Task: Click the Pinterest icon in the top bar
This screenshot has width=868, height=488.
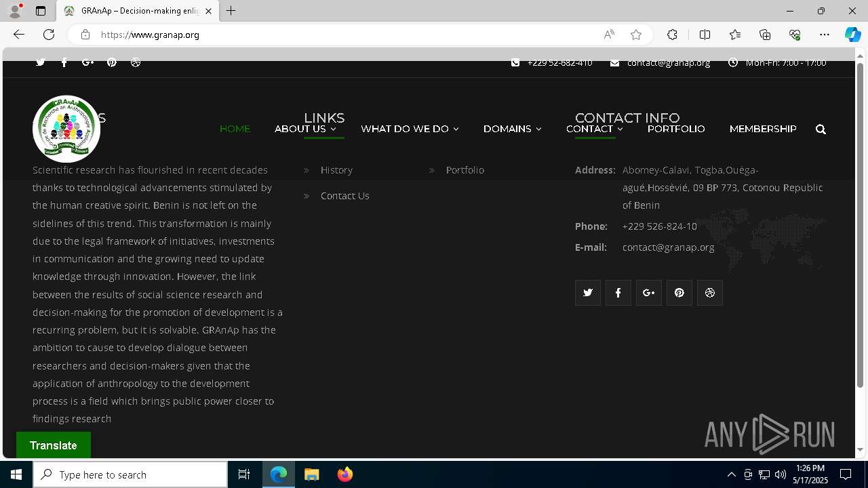Action: pyautogui.click(x=112, y=62)
